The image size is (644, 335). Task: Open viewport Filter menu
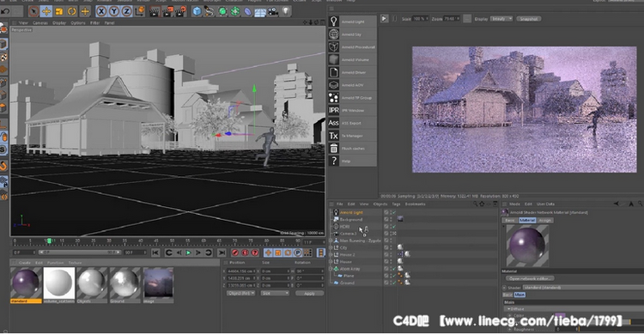[94, 23]
